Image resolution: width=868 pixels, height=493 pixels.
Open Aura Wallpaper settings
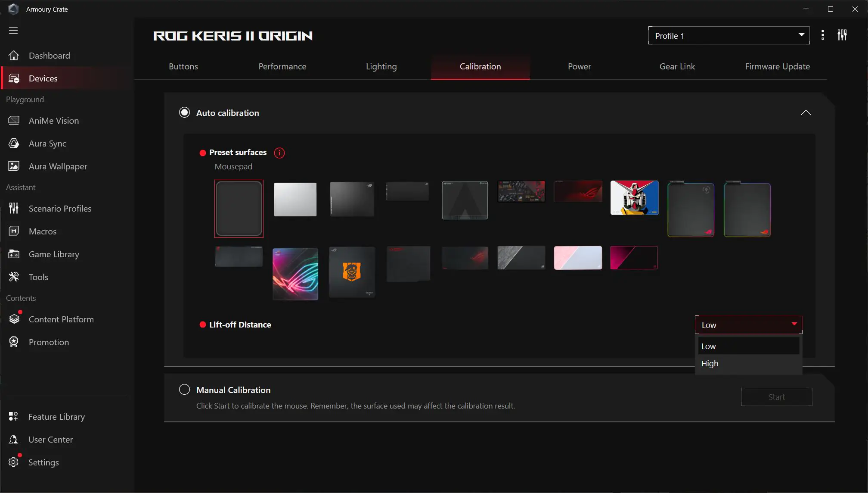pos(58,166)
